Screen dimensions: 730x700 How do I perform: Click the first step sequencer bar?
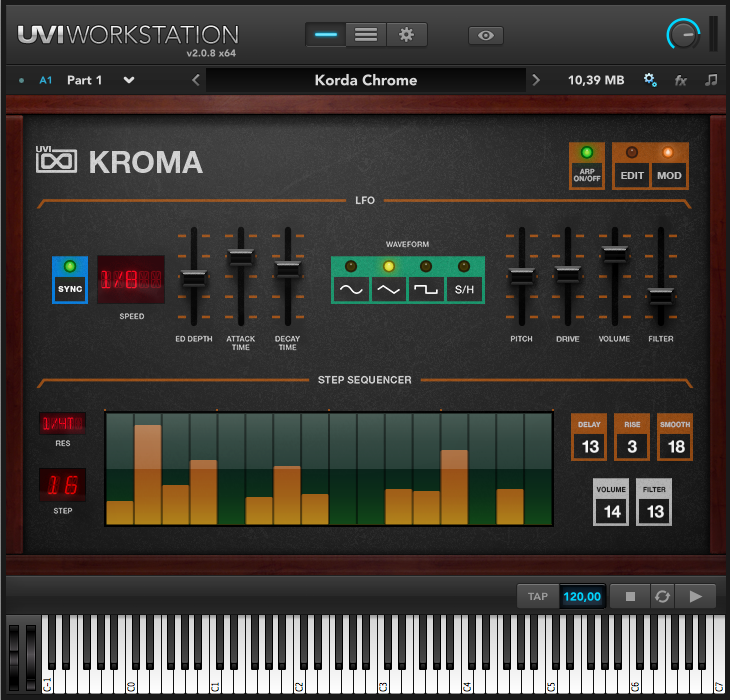point(120,512)
